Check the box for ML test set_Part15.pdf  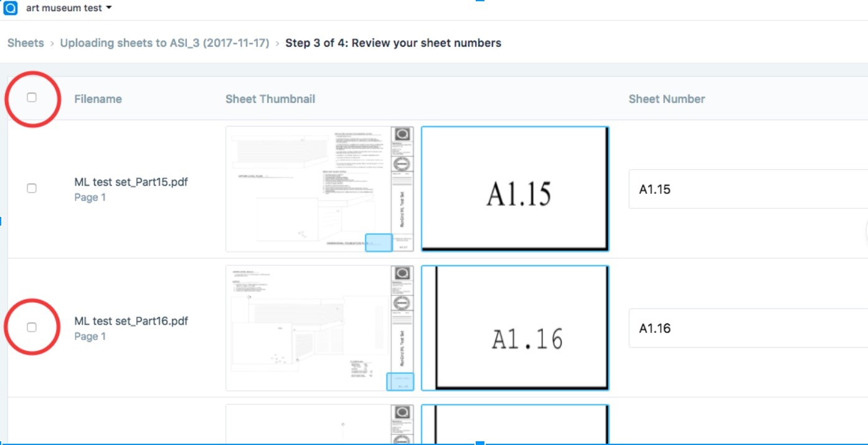pos(32,188)
